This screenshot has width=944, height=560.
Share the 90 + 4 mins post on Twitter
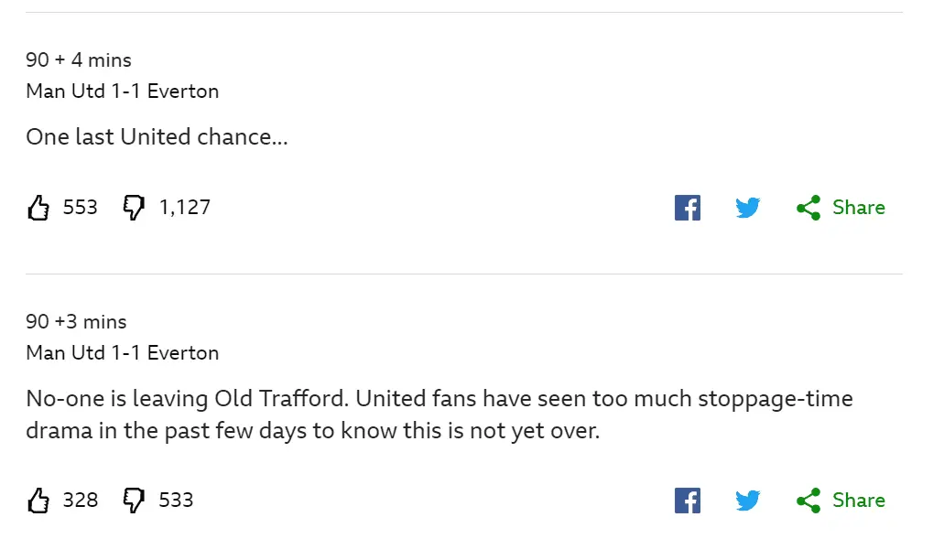tap(747, 208)
